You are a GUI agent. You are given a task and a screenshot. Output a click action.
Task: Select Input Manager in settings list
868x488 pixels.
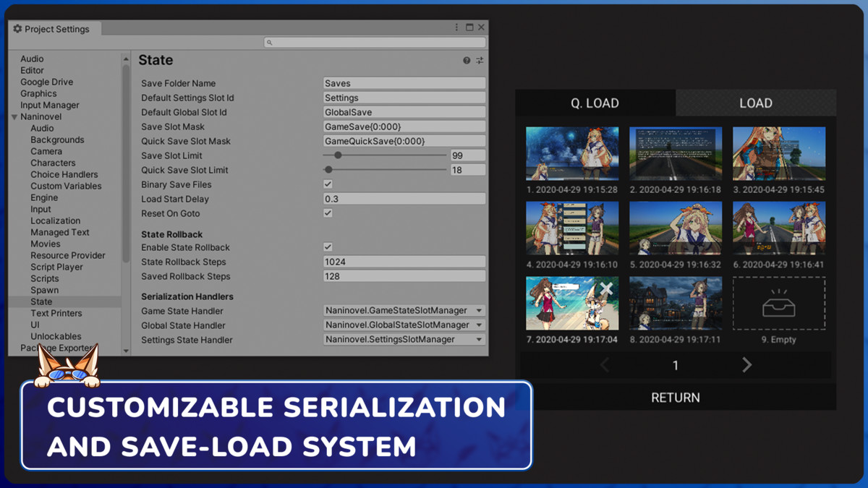point(50,105)
